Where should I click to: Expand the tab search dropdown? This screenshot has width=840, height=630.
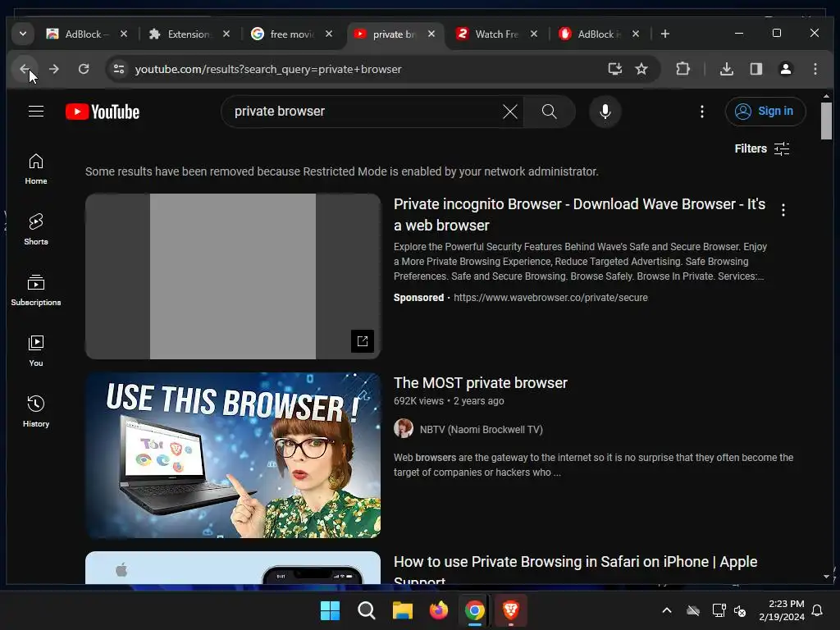pos(22,34)
